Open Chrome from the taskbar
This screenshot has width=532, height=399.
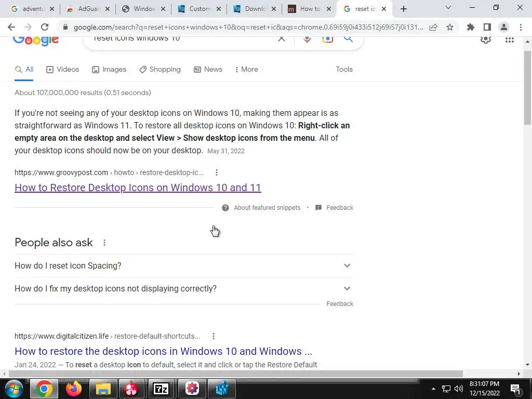(44, 389)
